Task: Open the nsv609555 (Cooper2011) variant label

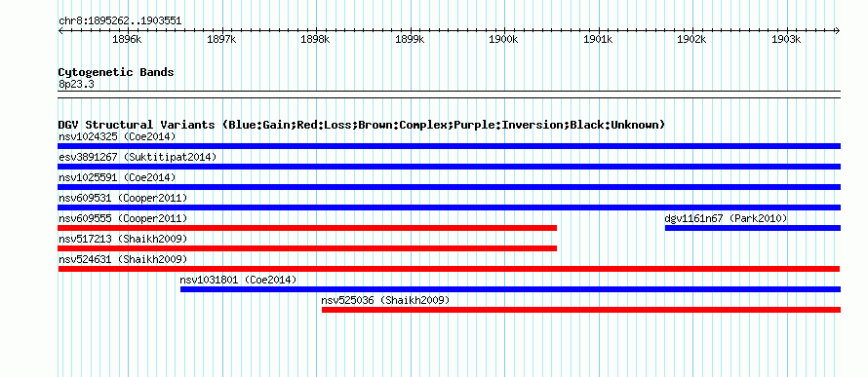Action: coord(123,218)
